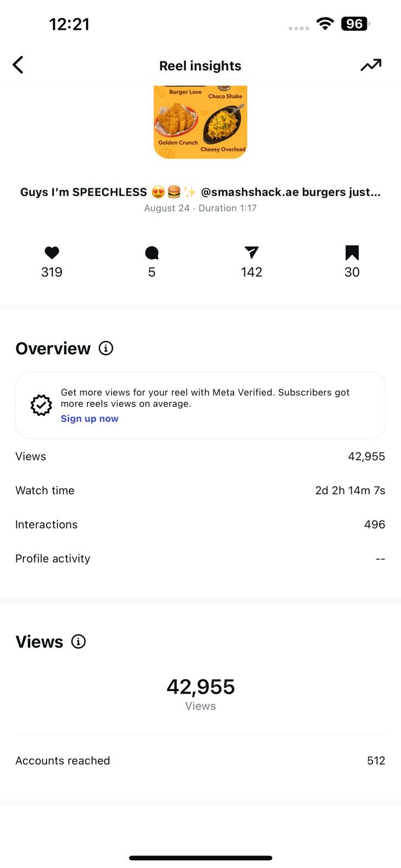Tap the battery indicator showing 96
The width and height of the screenshot is (401, 868).
(x=355, y=24)
